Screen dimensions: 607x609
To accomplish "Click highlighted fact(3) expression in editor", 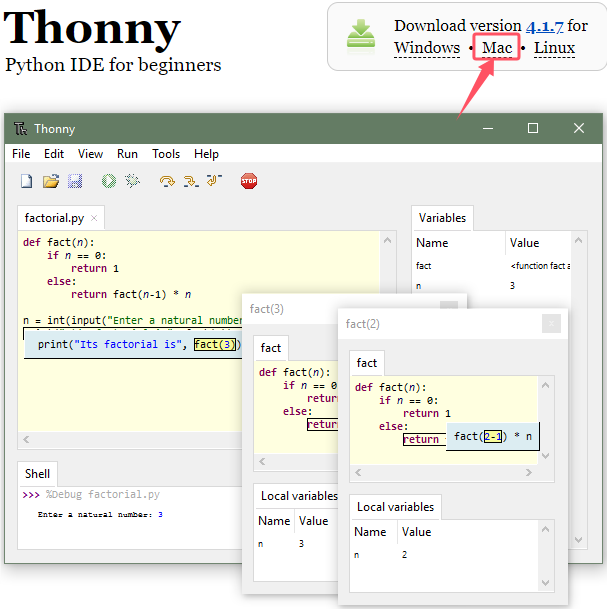I will (215, 345).
